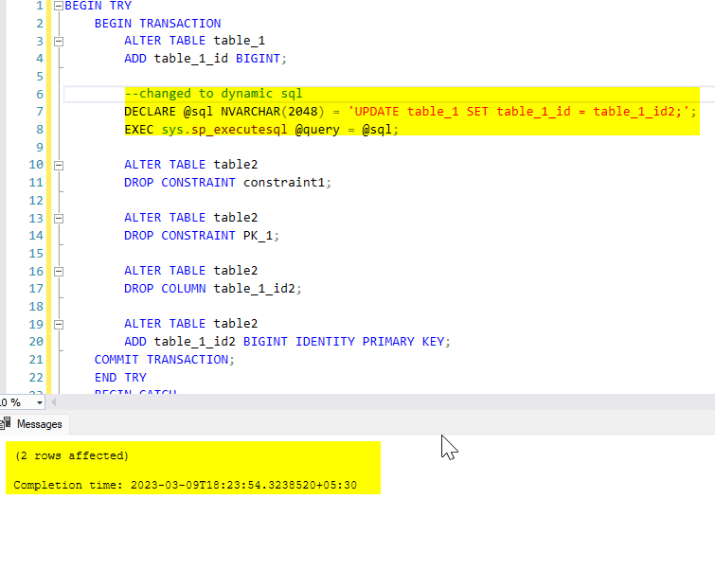The height and width of the screenshot is (588, 715).
Task: Collapse the ALTER TABLE table_1 block on line 3
Action: [59, 42]
